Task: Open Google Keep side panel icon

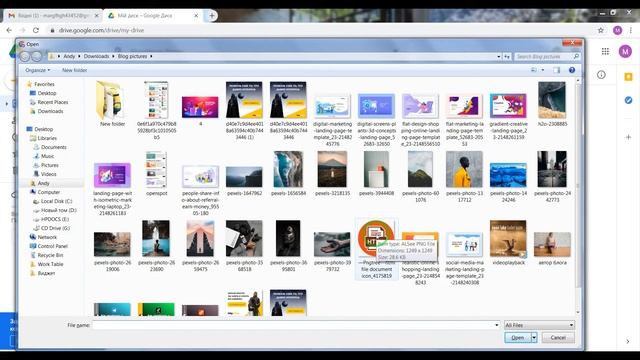Action: (629, 77)
